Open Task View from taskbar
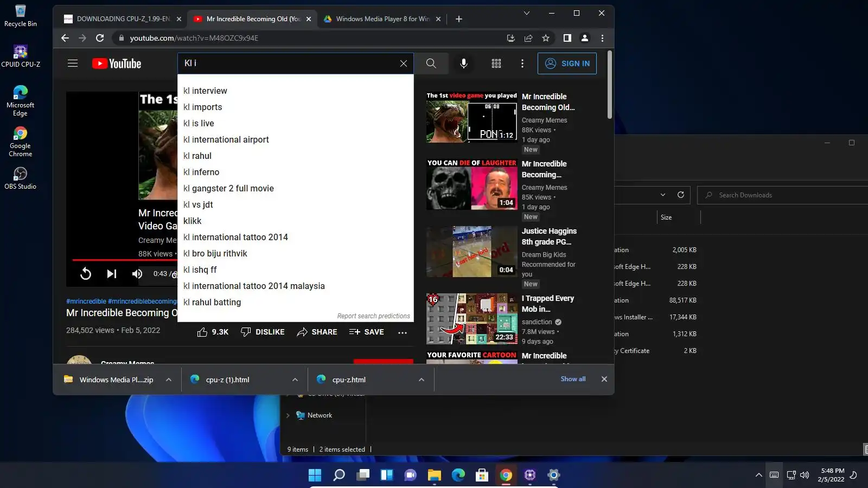Image resolution: width=868 pixels, height=488 pixels. click(x=363, y=475)
